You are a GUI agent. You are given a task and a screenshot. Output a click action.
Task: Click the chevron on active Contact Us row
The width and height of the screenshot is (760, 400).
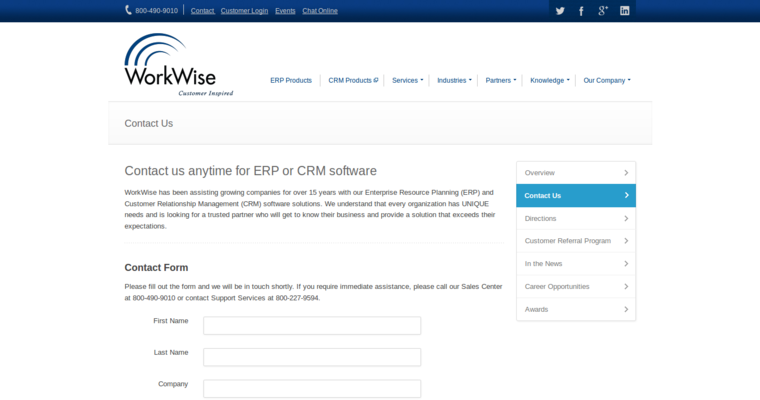coord(626,195)
